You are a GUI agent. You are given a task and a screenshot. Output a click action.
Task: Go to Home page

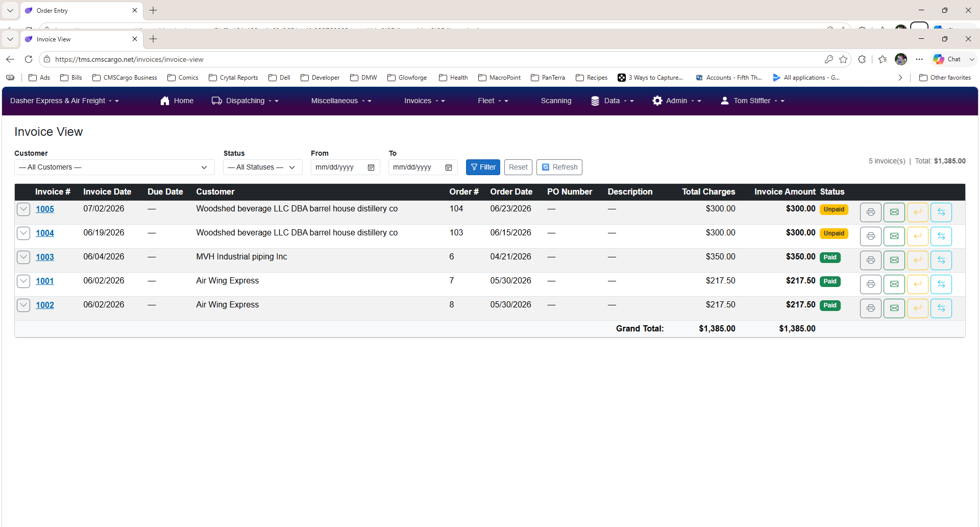(x=177, y=101)
